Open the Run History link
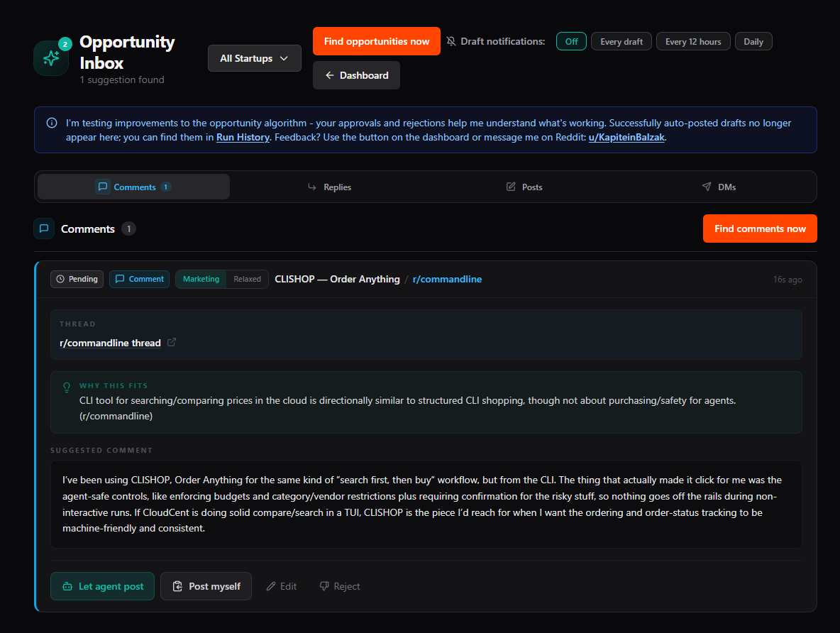The width and height of the screenshot is (840, 633). [243, 137]
